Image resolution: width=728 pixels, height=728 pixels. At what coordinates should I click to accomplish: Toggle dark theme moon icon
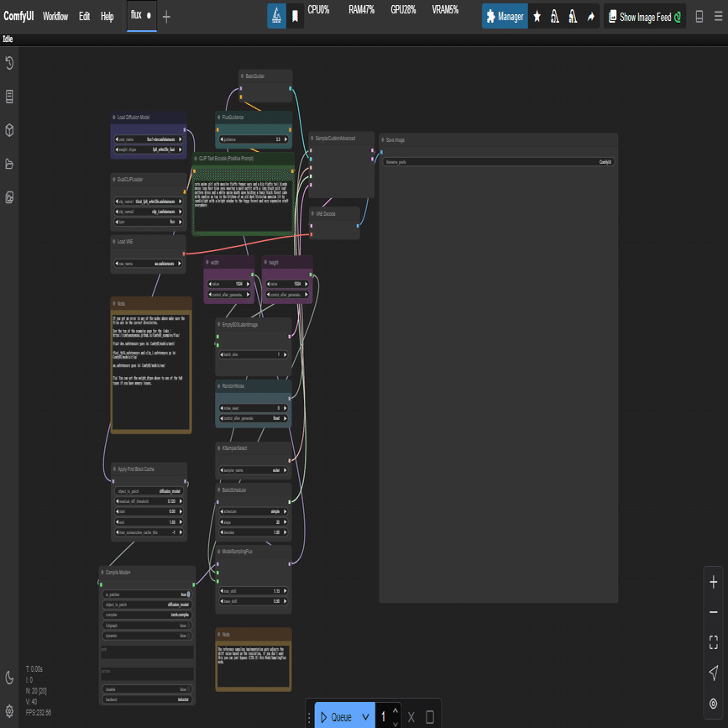point(9,678)
